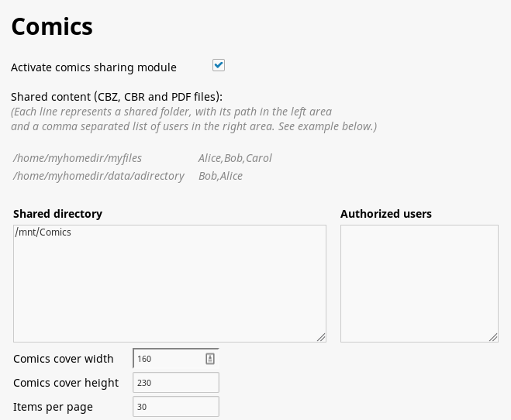The image size is (511, 420).
Task: Click the 'Items per page' label
Action: coord(54,407)
